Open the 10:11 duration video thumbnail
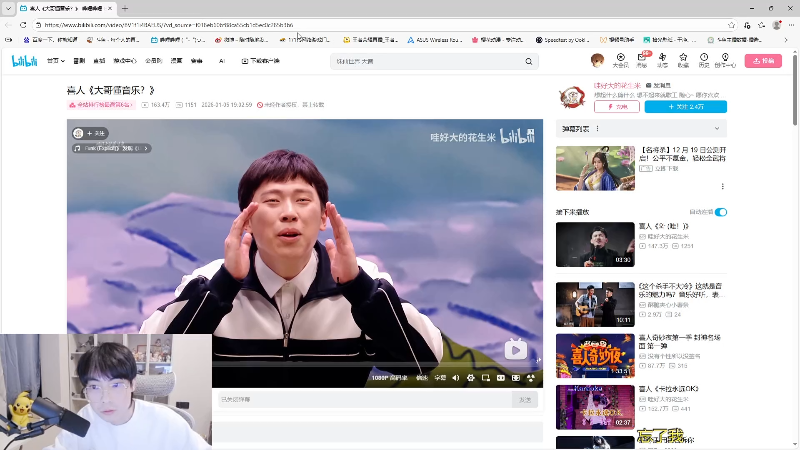800x450 pixels. pyautogui.click(x=595, y=305)
